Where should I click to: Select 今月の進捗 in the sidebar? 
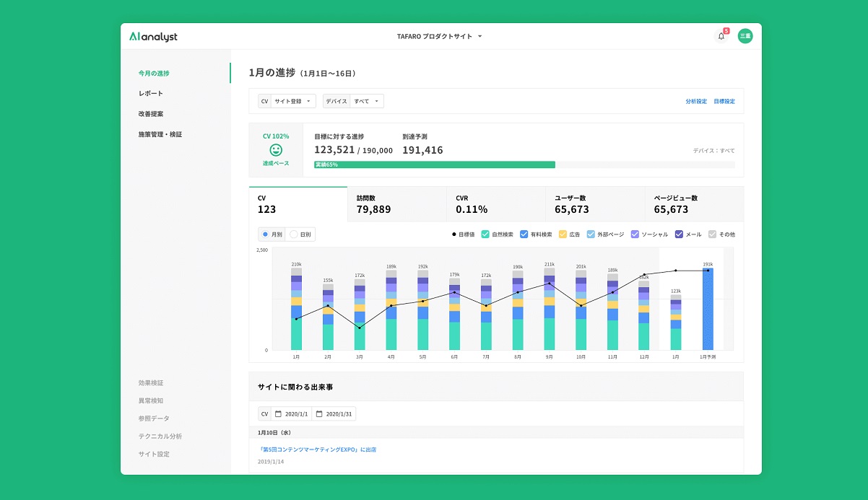click(154, 74)
